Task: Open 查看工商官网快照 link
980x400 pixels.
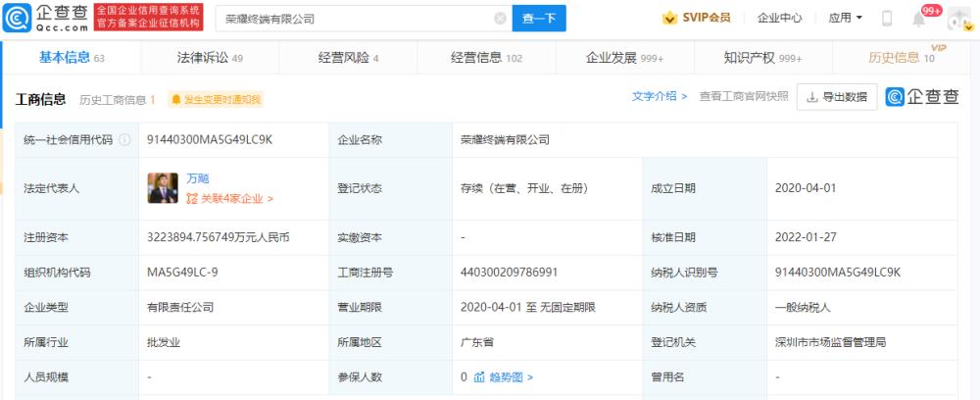Action: tap(744, 96)
